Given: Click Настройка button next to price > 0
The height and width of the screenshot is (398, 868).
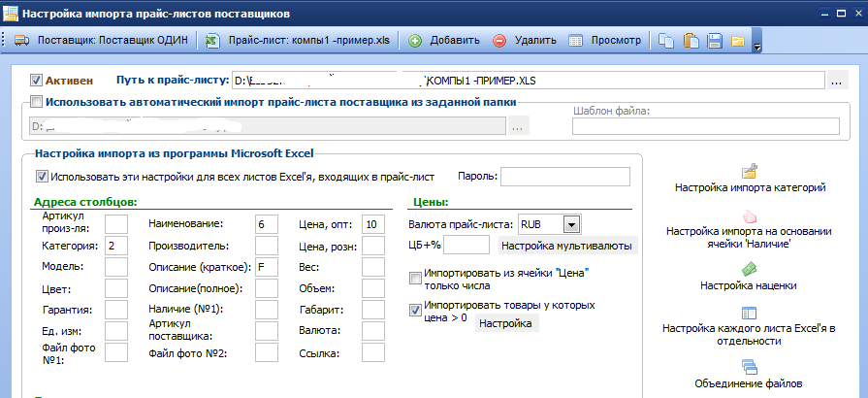Looking at the screenshot, I should click(x=506, y=323).
